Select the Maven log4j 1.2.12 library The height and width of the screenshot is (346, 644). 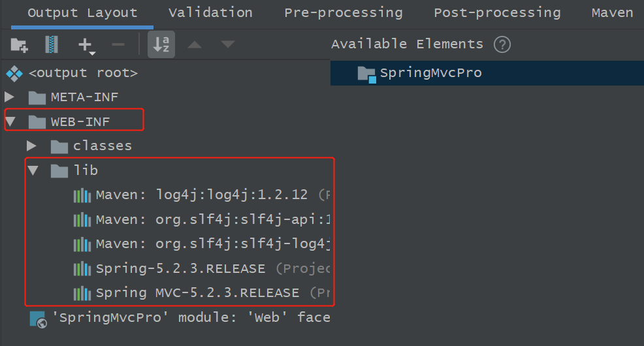[x=201, y=195]
